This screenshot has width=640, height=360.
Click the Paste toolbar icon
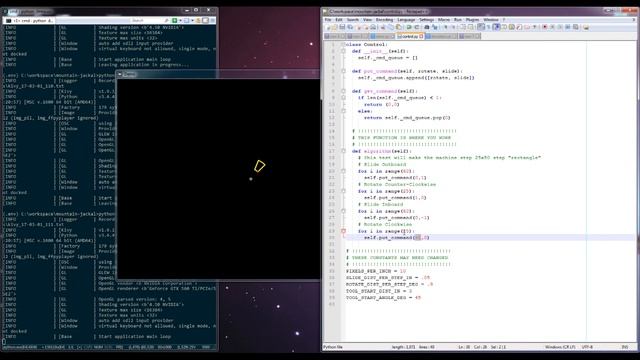399,27
